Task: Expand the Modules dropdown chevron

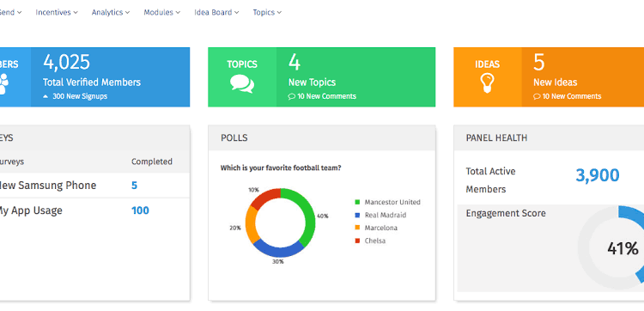Action: pyautogui.click(x=178, y=13)
